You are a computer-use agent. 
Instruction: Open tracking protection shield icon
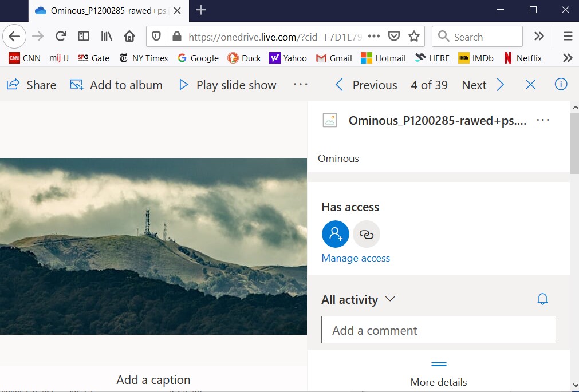[x=156, y=36]
